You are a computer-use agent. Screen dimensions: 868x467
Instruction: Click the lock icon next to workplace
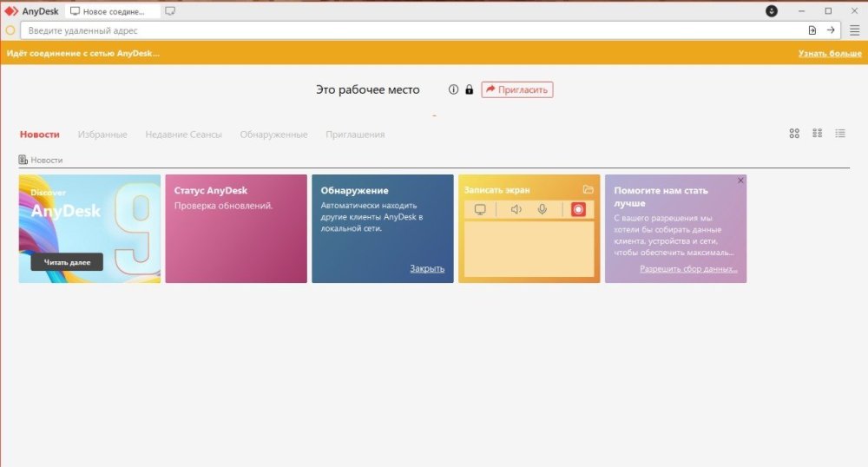pyautogui.click(x=469, y=89)
